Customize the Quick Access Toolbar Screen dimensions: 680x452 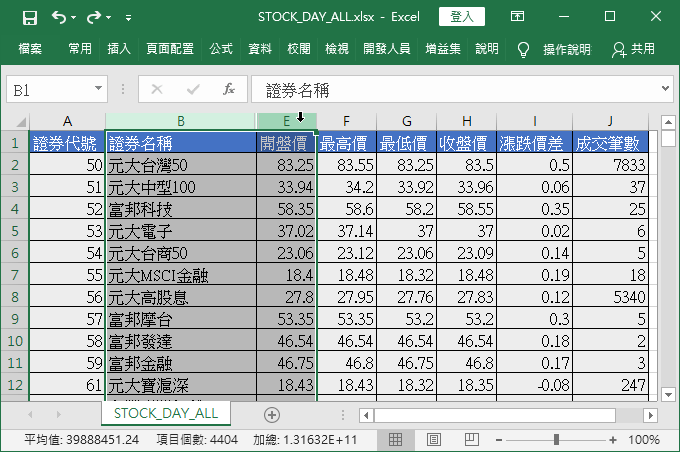point(128,18)
